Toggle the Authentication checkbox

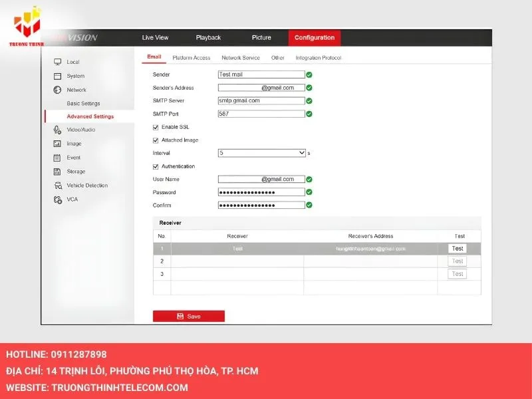(x=156, y=166)
